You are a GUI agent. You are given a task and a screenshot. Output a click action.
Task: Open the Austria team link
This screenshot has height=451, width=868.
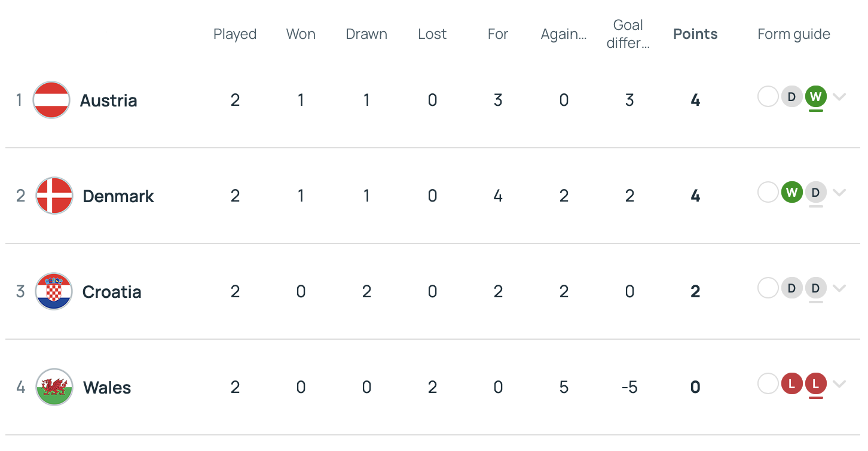point(109,100)
